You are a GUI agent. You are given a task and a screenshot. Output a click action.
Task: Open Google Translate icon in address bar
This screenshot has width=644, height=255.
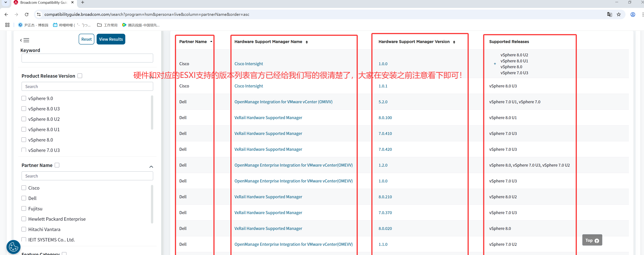(x=609, y=15)
